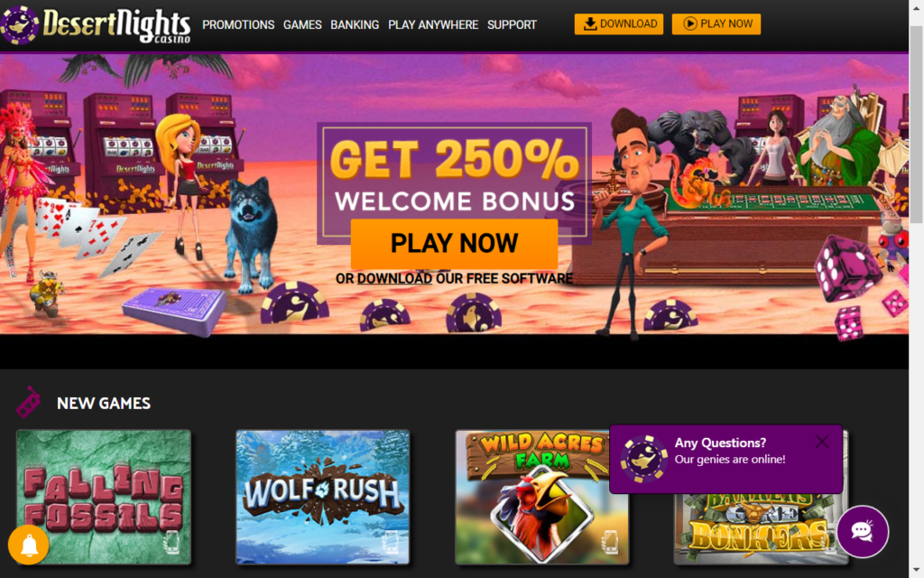
Task: Click the header Play Now button
Action: pyautogui.click(x=716, y=24)
